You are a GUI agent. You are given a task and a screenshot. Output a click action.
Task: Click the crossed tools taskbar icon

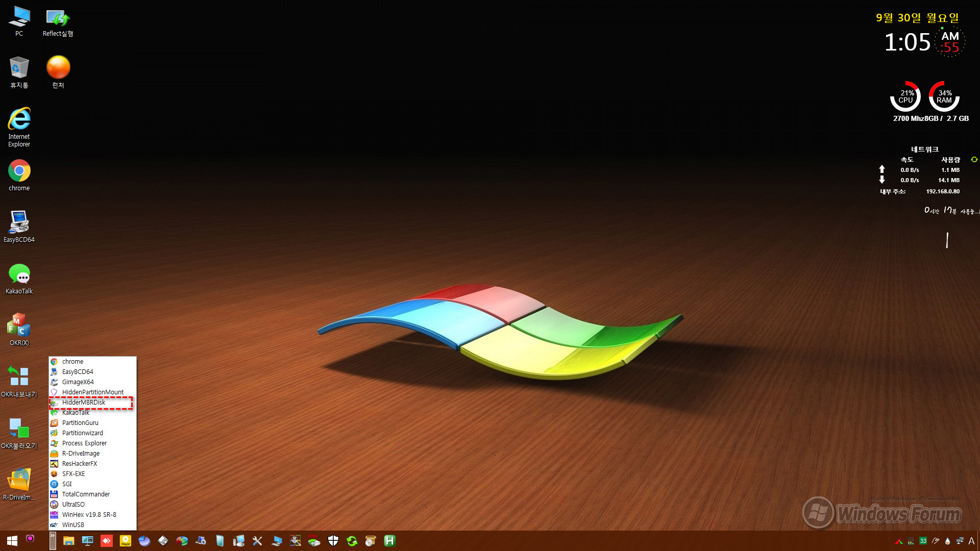click(x=257, y=541)
